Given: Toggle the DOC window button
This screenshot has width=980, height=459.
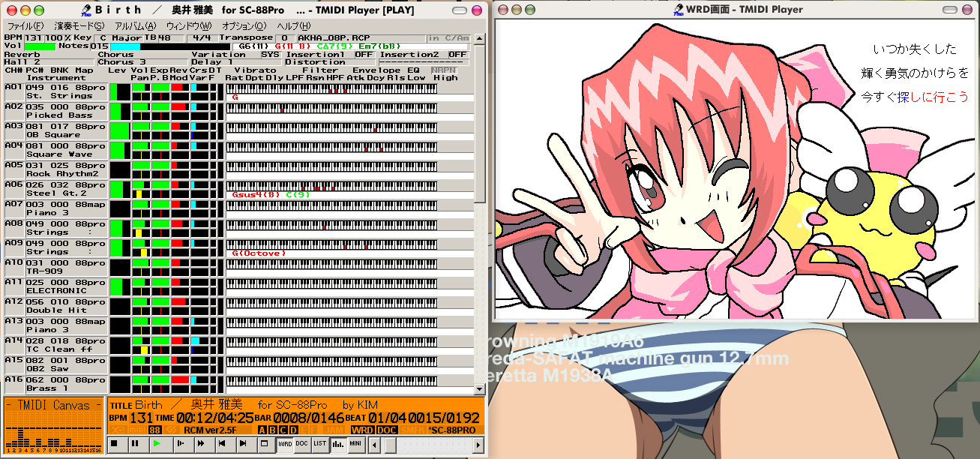Looking at the screenshot, I should (x=301, y=444).
